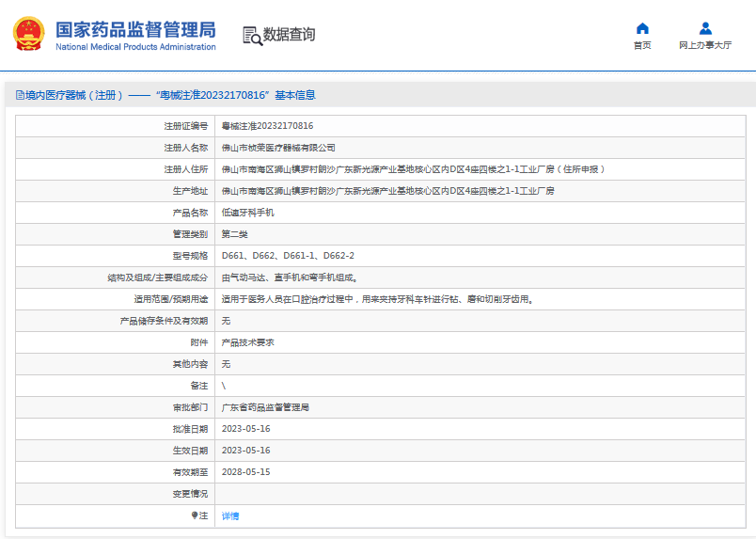Click attachment value 产品技术要求
756x539 pixels.
248,342
